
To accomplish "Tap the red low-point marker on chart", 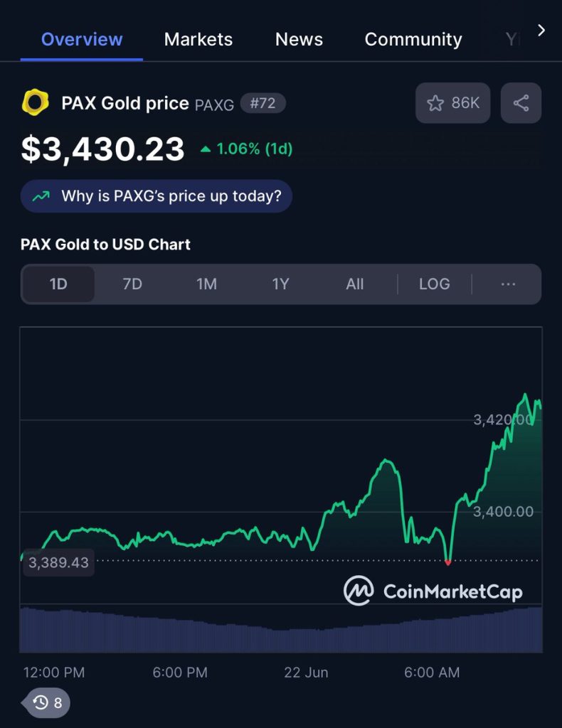I will (447, 563).
